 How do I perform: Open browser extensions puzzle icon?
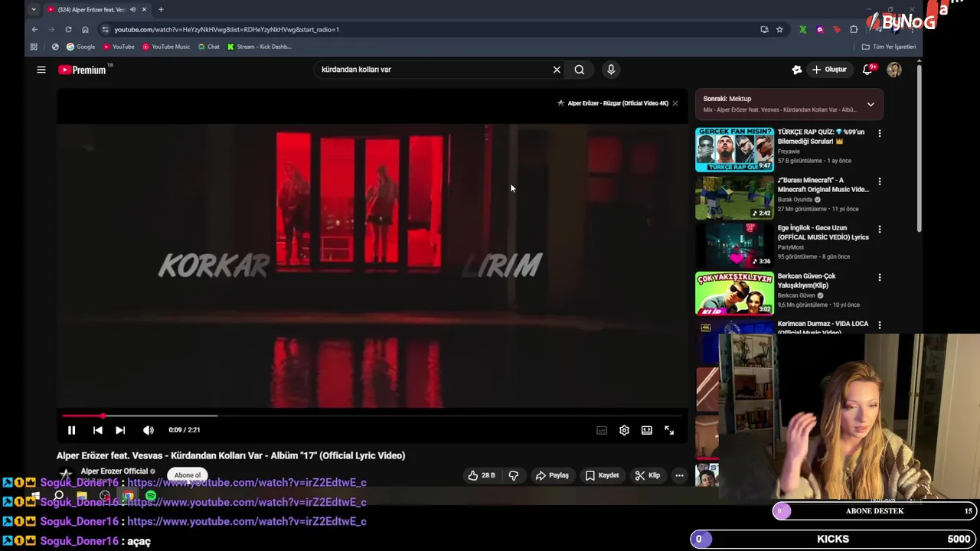pyautogui.click(x=854, y=29)
